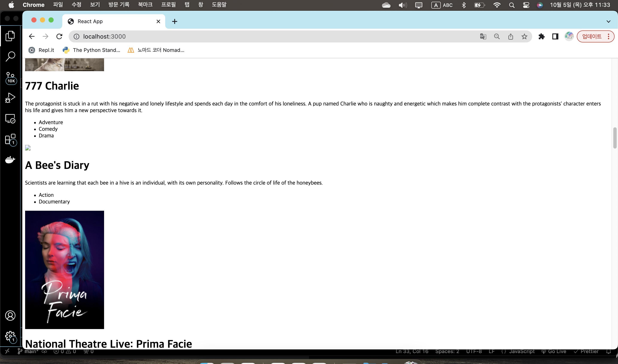Click the share page icon
The image size is (618, 364).
click(x=511, y=36)
